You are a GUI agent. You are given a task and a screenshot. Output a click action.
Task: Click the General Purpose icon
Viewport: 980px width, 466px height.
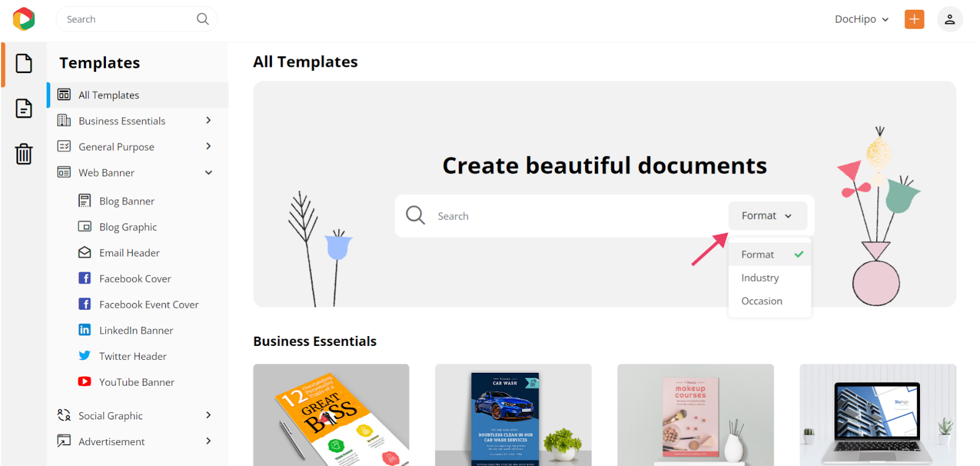point(64,146)
